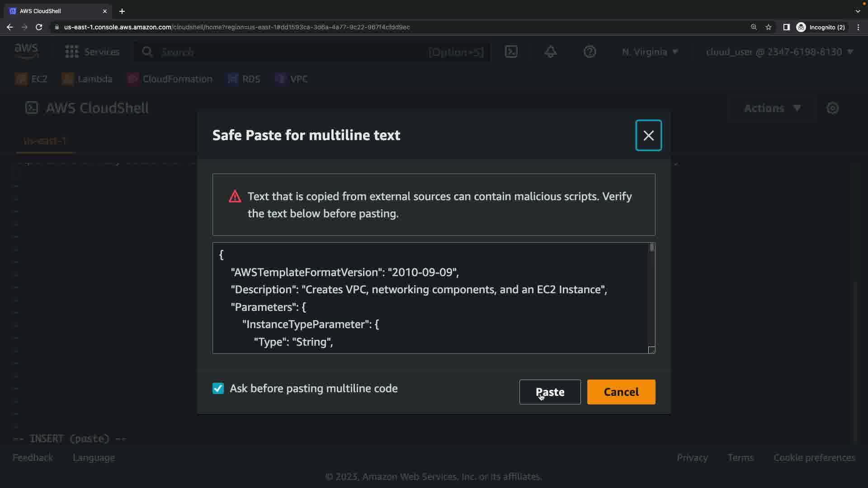Expand the N. Virginia region dropdown
The image size is (868, 488).
(x=650, y=52)
